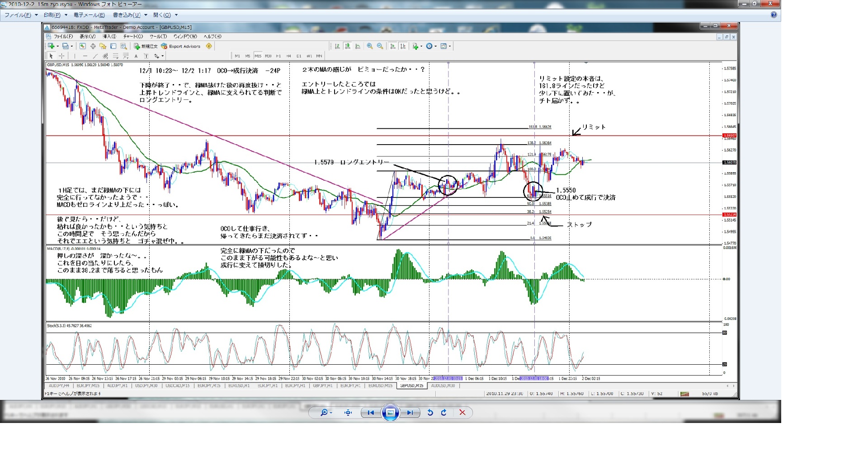Zoom in on the chart
The image size is (868, 470).
pos(370,46)
